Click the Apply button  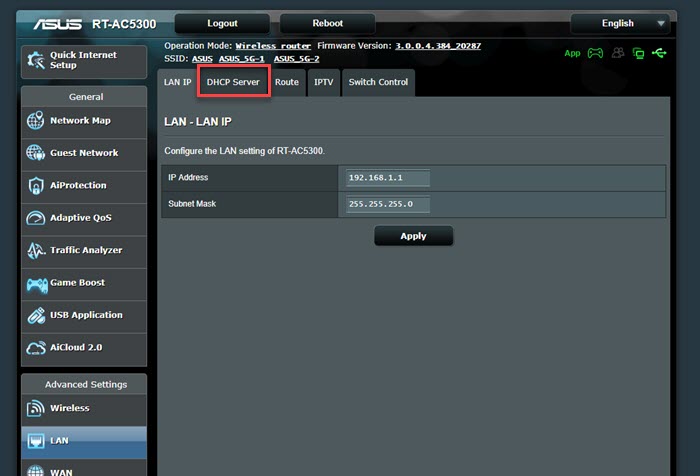point(413,236)
